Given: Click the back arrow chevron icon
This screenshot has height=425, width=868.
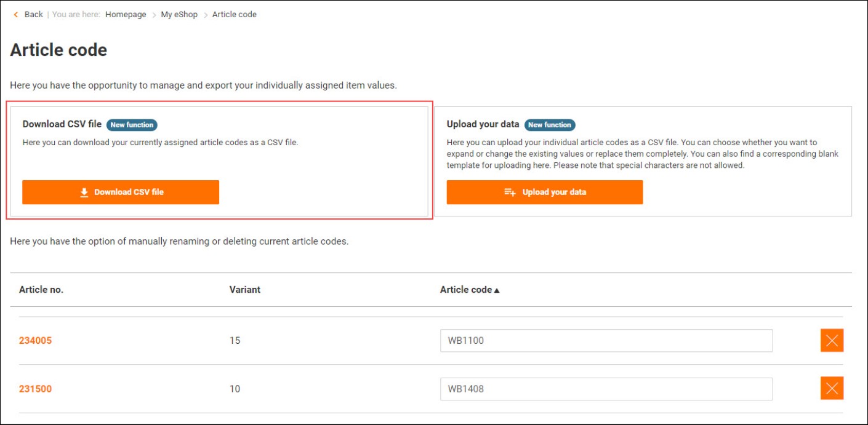Looking at the screenshot, I should [16, 15].
